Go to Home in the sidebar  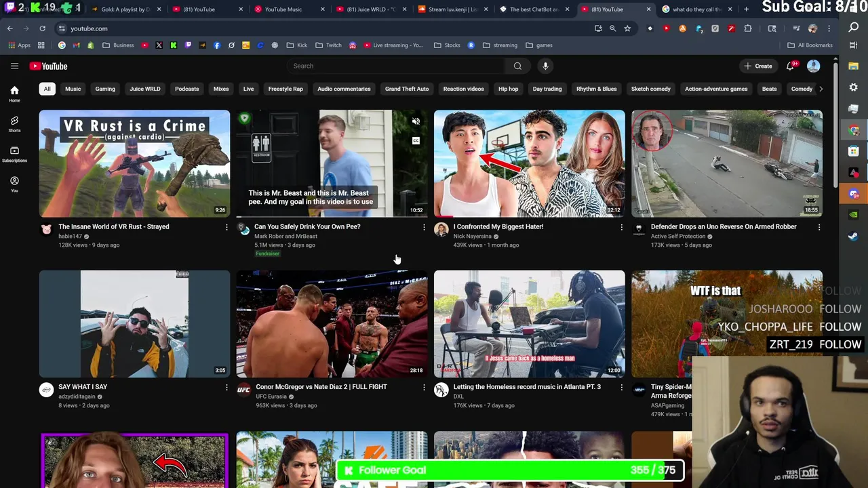(14, 94)
